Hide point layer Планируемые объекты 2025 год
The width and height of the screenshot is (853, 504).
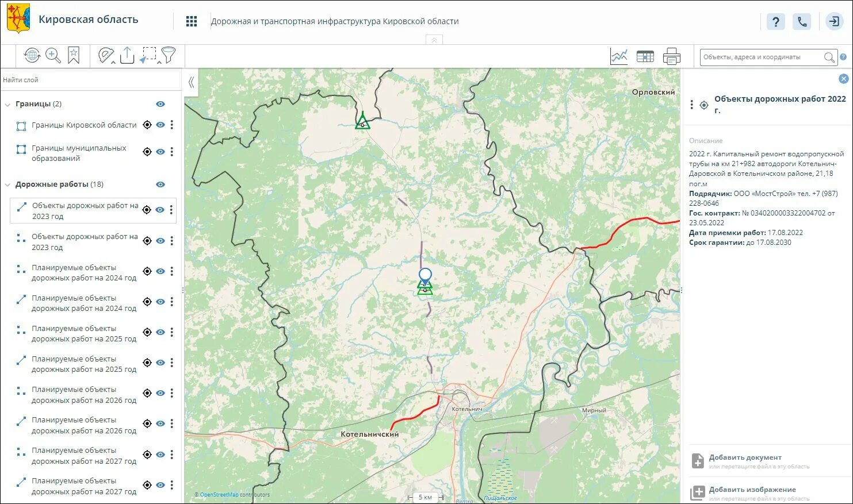(x=160, y=332)
